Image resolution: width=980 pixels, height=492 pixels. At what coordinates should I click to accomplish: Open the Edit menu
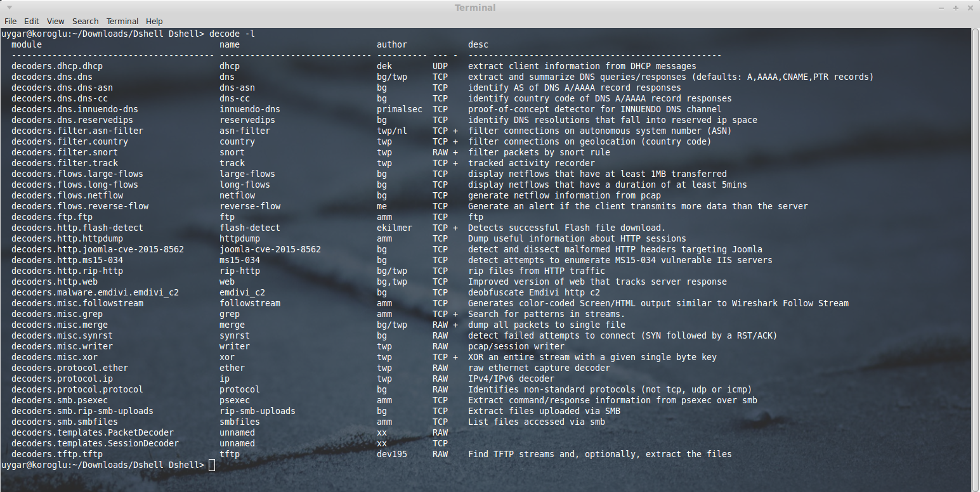point(31,21)
